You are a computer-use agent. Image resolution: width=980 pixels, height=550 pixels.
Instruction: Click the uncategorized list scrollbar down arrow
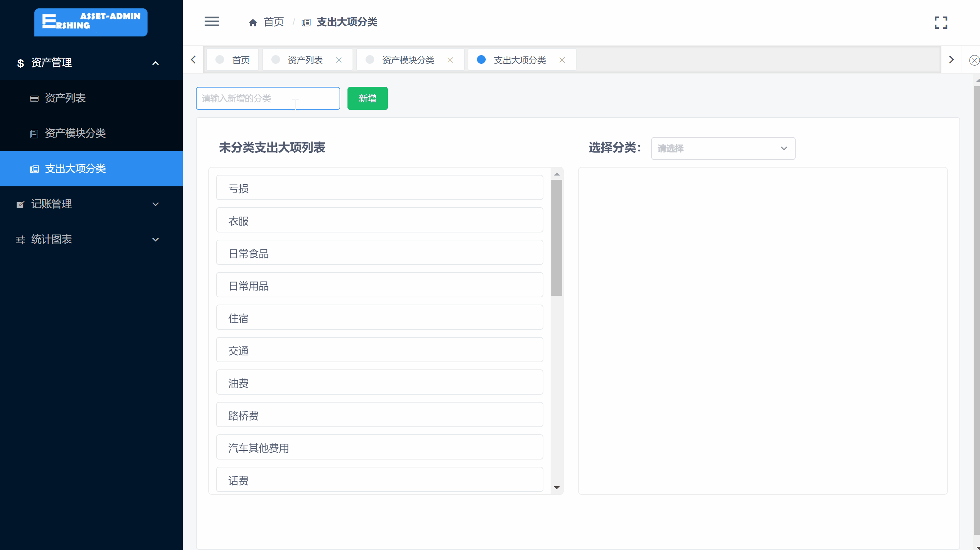pos(557,487)
